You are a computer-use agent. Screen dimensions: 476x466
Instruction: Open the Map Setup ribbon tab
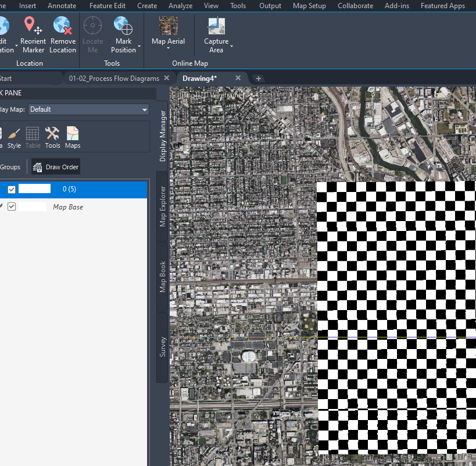309,6
